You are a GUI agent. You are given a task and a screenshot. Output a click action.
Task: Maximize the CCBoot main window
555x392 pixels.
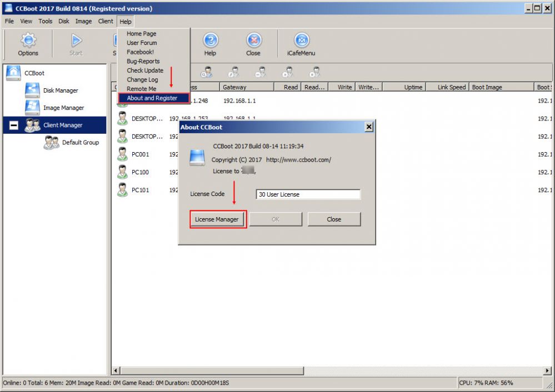(537, 8)
